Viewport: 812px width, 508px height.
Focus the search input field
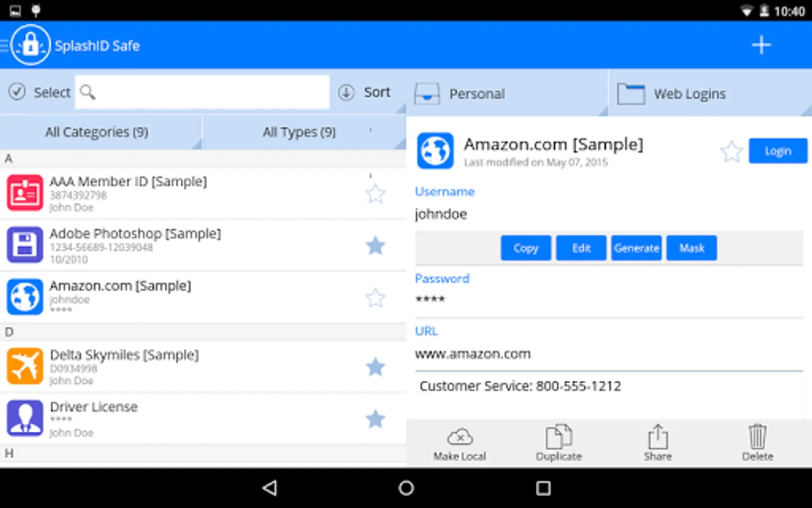pyautogui.click(x=202, y=92)
